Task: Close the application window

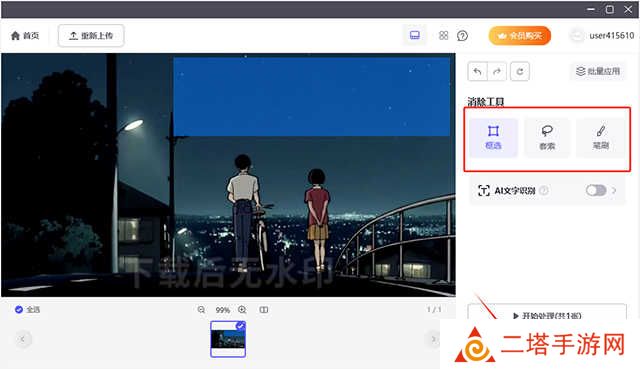Action: (628, 9)
